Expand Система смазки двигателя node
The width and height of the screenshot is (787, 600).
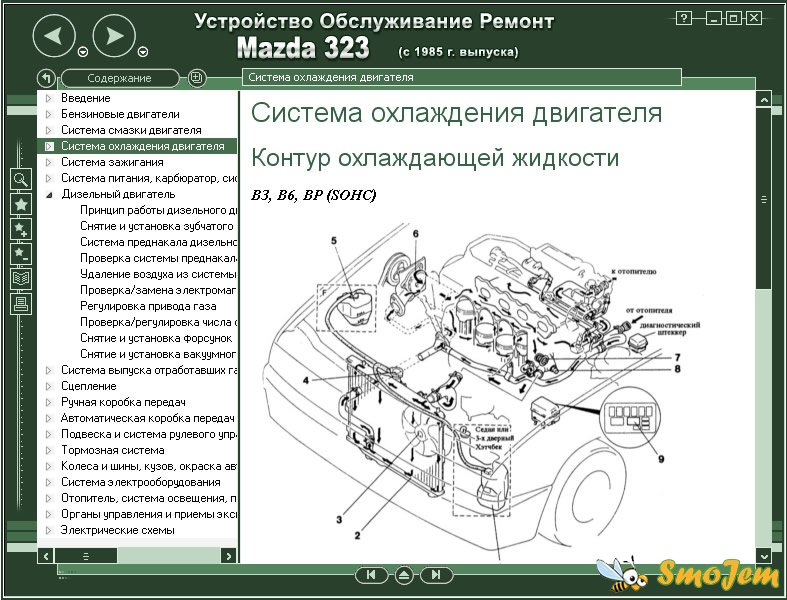[49, 131]
